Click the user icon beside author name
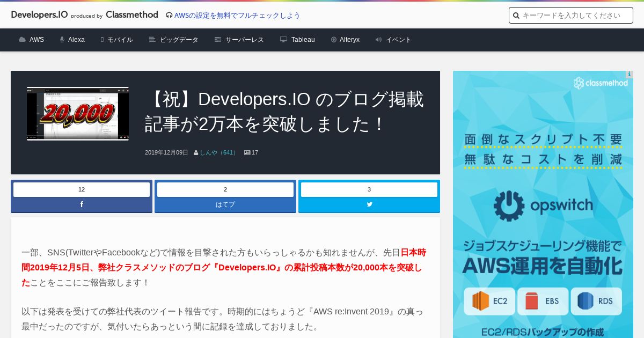This screenshot has width=644, height=338. pyautogui.click(x=196, y=153)
